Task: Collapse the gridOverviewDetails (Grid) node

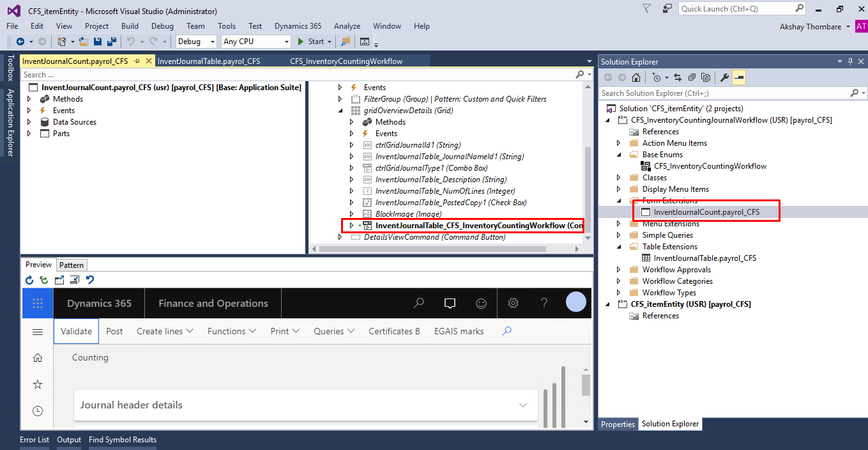Action: 340,111
